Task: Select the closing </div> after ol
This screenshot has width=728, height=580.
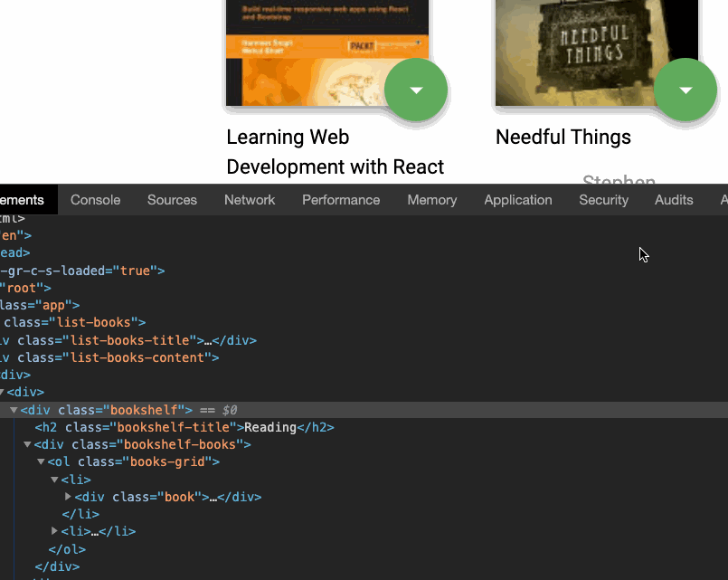Action: tap(57, 567)
